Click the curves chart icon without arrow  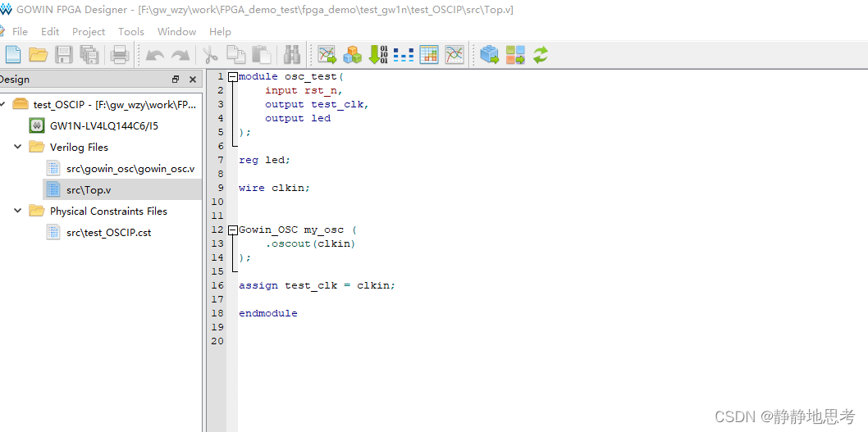[455, 54]
